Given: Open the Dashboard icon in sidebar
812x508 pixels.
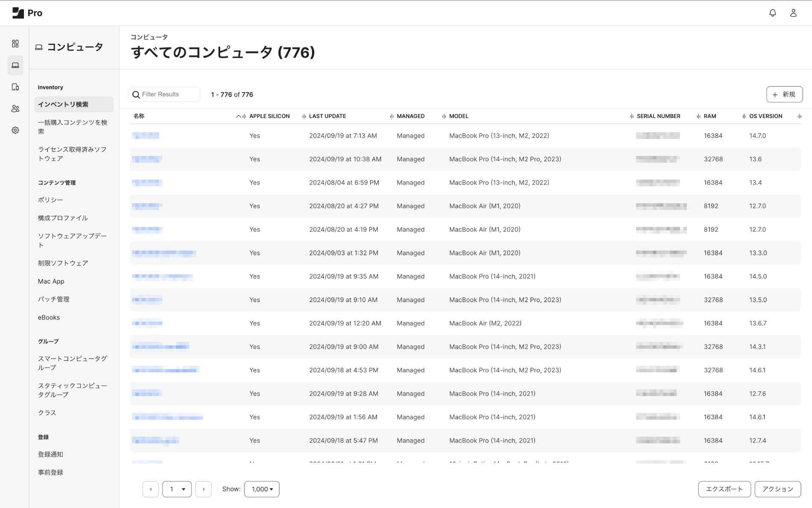Looking at the screenshot, I should pos(15,44).
